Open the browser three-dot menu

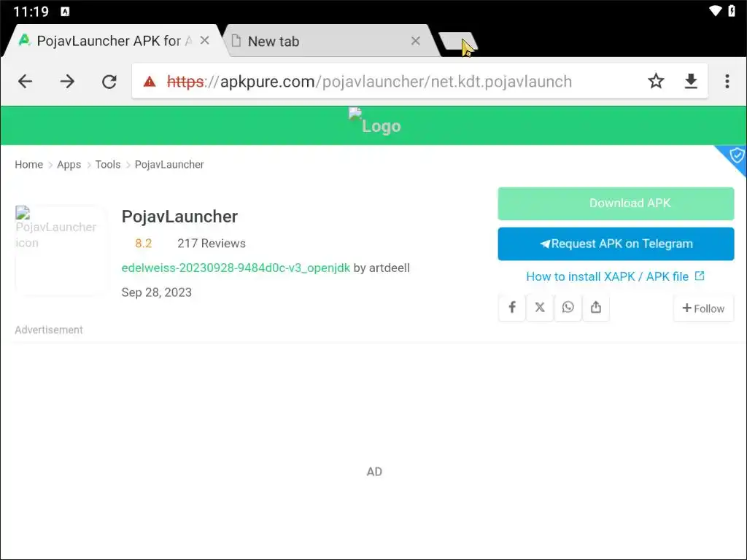pos(727,82)
